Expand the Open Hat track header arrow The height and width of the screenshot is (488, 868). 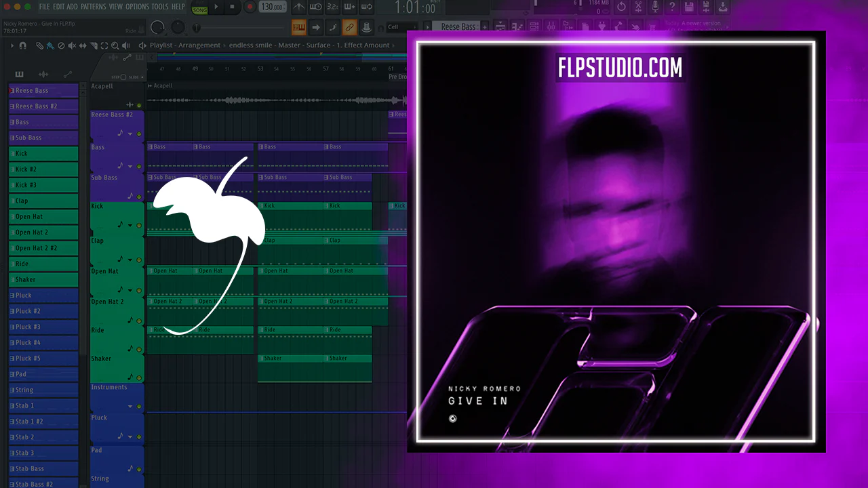(130, 290)
